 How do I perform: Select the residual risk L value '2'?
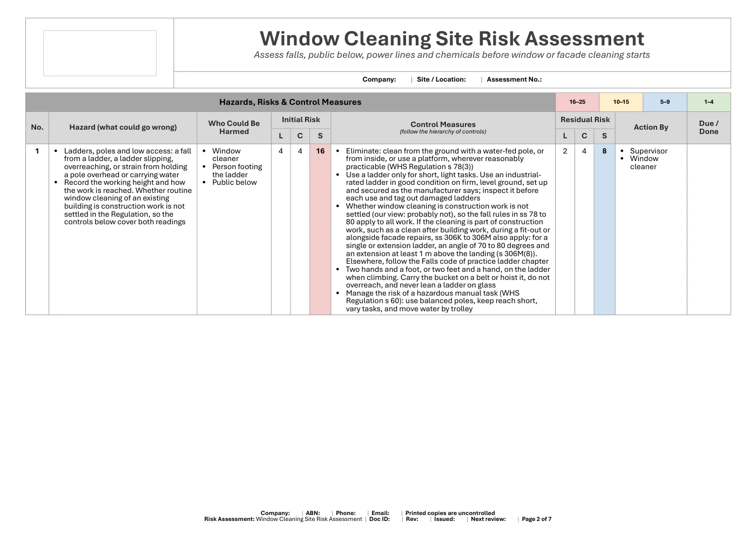tap(565, 151)
